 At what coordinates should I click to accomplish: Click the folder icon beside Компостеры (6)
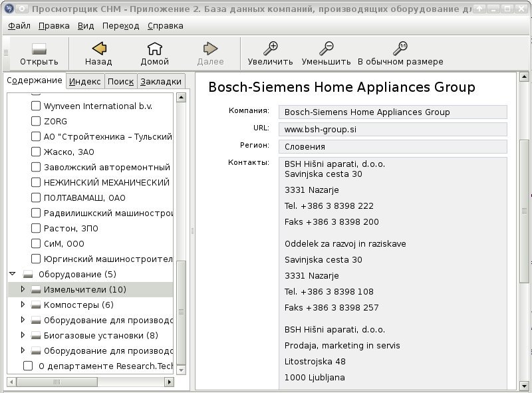point(36,305)
